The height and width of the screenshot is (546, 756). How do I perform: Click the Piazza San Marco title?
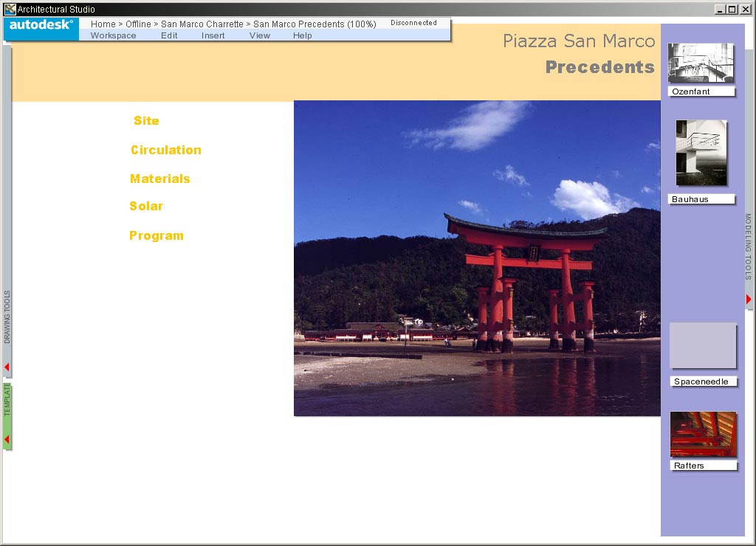click(x=579, y=41)
